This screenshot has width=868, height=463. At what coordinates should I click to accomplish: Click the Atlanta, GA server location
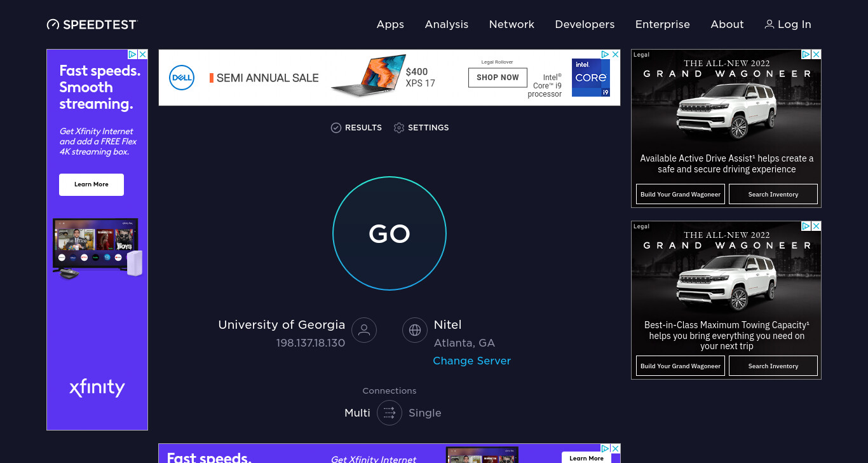[x=464, y=343]
